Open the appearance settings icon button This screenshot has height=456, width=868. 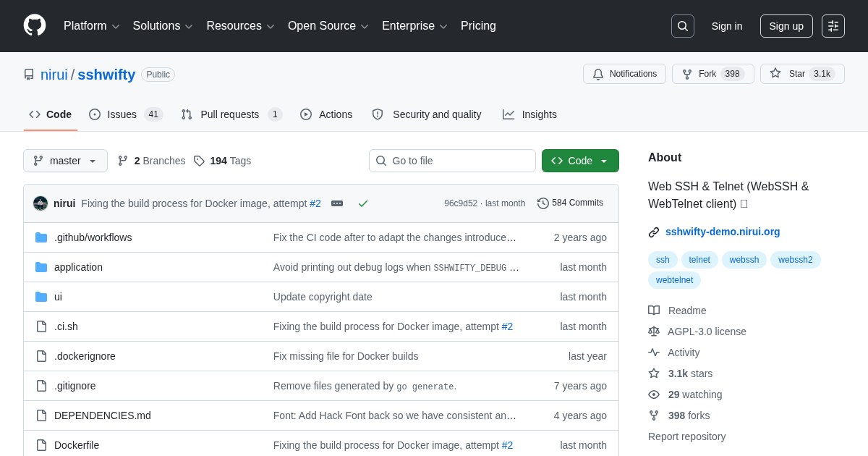pyautogui.click(x=833, y=26)
